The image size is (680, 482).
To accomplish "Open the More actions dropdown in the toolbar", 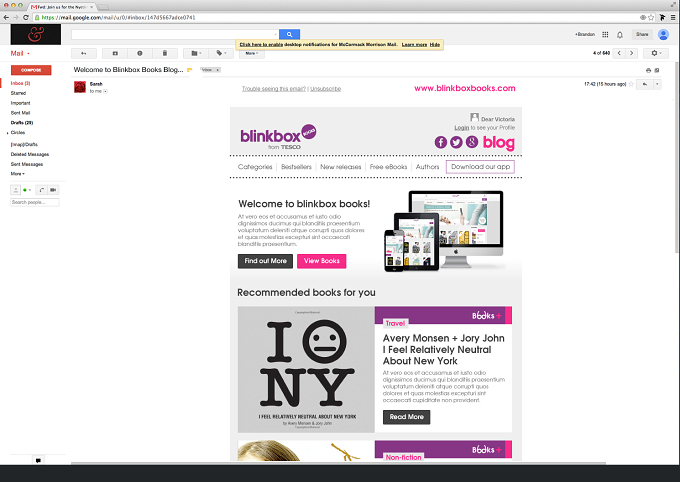I will pos(252,53).
